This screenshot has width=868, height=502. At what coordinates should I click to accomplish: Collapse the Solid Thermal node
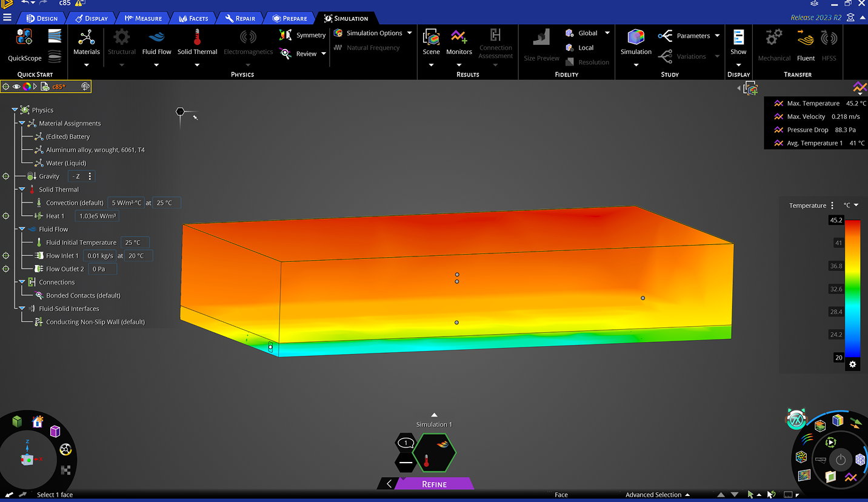(22, 189)
